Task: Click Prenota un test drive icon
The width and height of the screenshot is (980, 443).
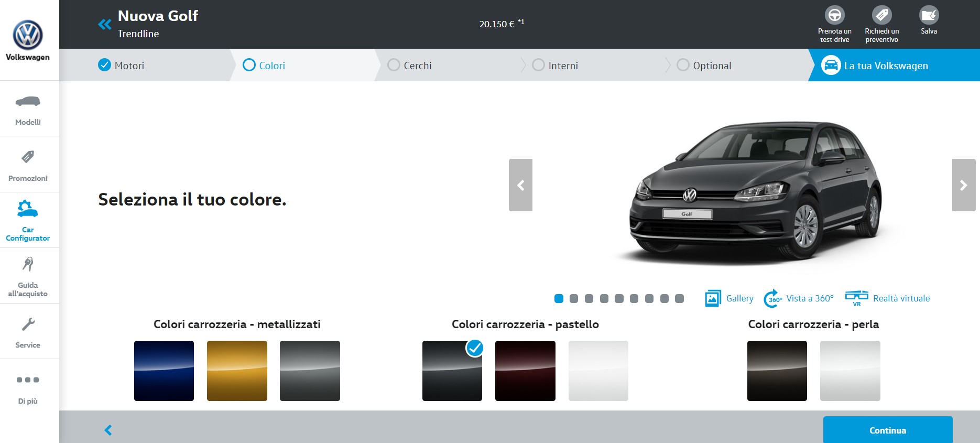Action: (x=834, y=15)
